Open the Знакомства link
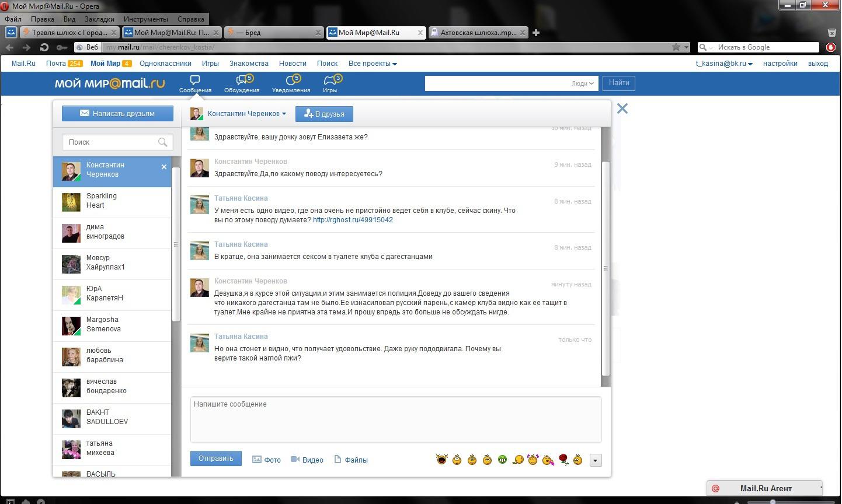Image resolution: width=842 pixels, height=504 pixels. coord(249,64)
